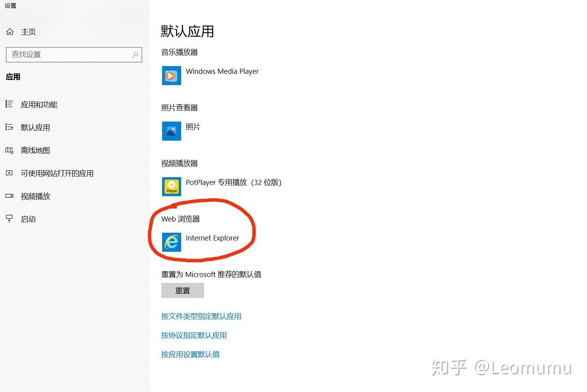Click the 应用和功能 list icon

[9, 104]
